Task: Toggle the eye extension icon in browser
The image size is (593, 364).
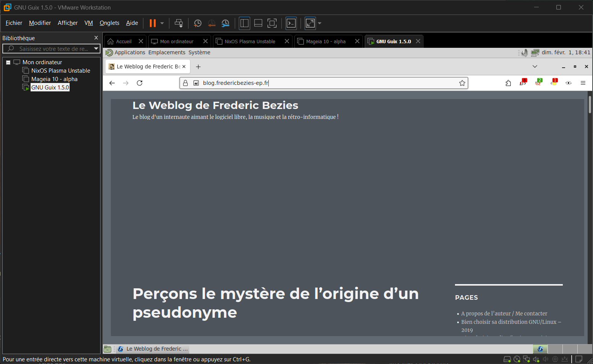Action: (x=569, y=83)
